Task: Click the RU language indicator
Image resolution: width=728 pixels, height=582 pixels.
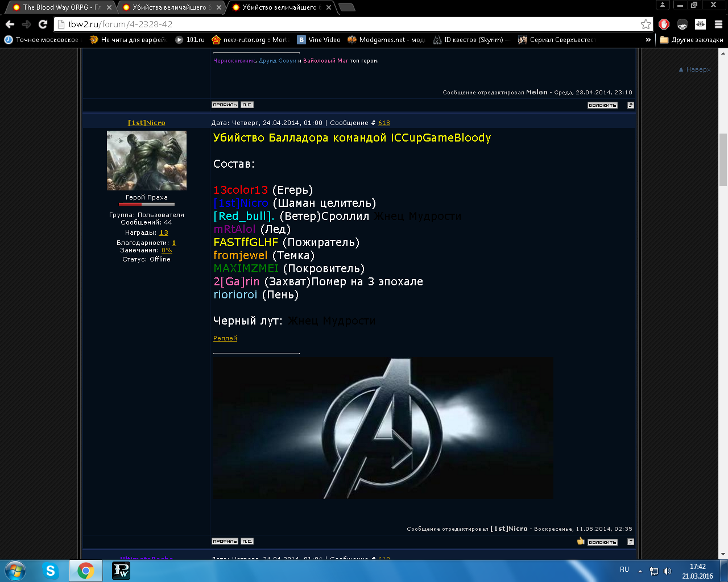Action: coord(624,569)
